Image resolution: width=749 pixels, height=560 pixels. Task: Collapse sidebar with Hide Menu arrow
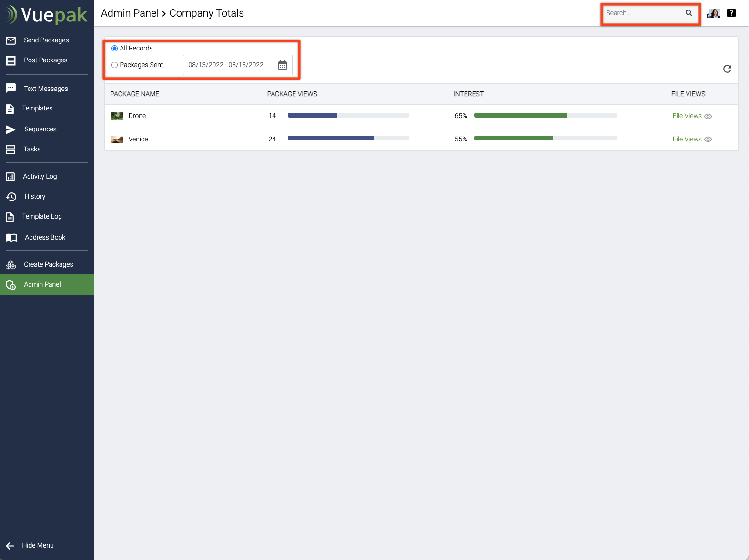tap(10, 546)
